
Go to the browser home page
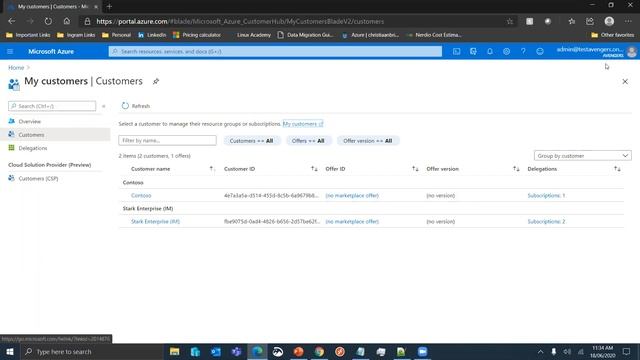click(x=67, y=21)
